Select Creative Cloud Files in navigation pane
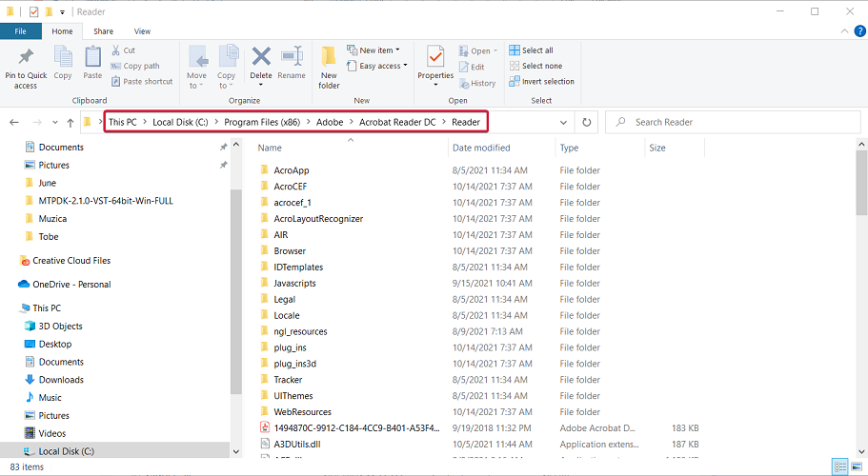The image size is (868, 476). [65, 261]
